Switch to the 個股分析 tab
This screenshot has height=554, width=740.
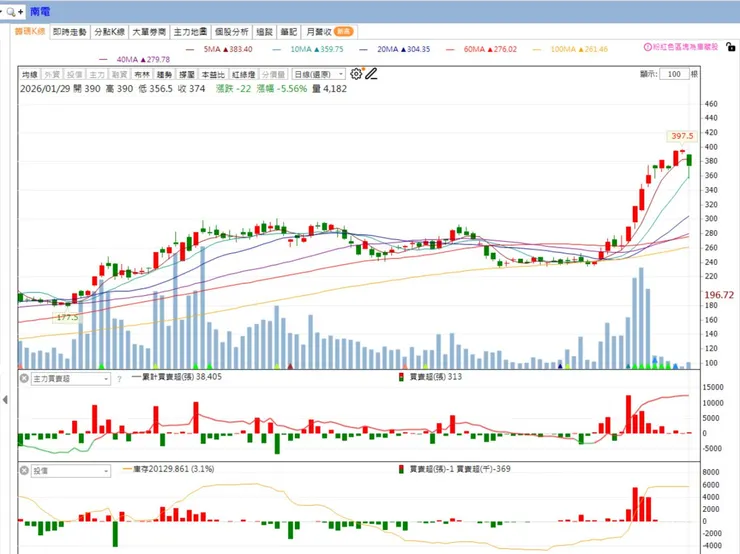coord(231,32)
